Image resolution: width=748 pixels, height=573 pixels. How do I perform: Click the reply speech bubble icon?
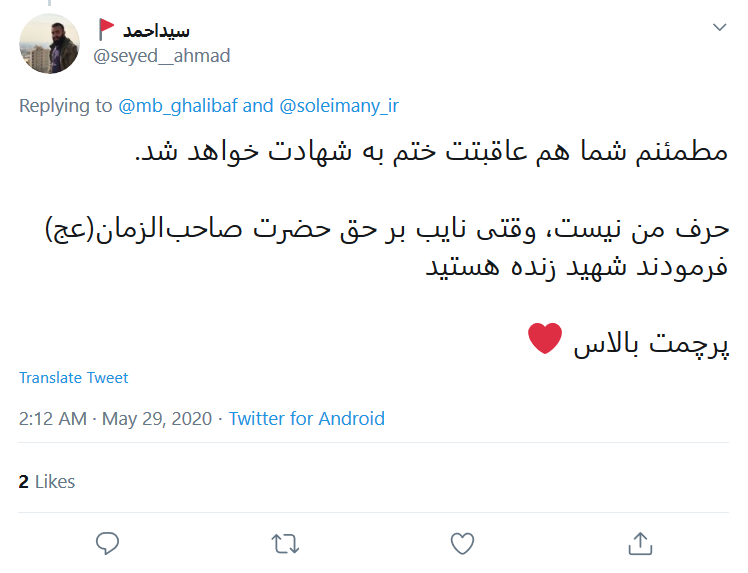(x=107, y=542)
